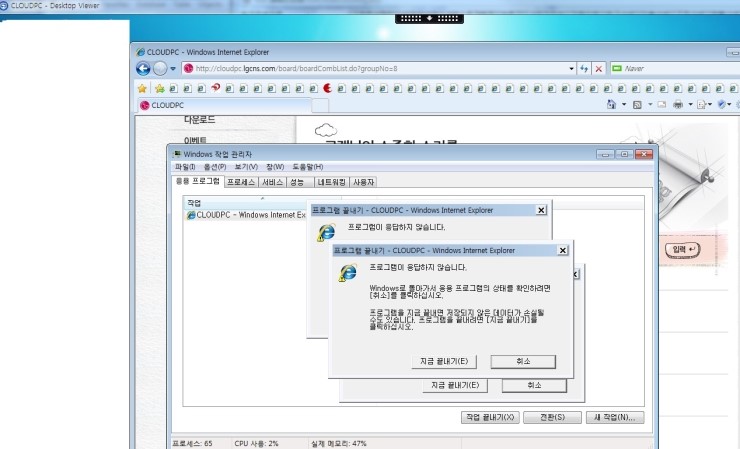The height and width of the screenshot is (449, 740).
Task: Expand the Feeds dropdown arrow
Action: coord(650,104)
